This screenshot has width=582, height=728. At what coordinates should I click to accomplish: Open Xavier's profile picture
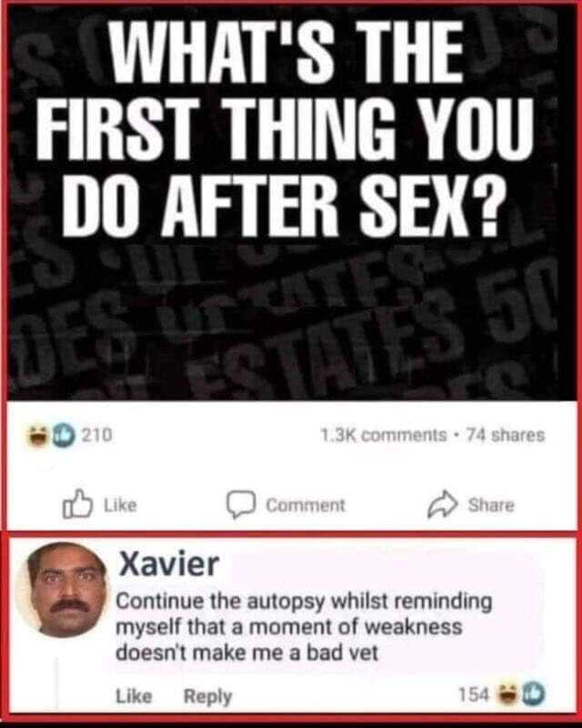click(x=62, y=589)
